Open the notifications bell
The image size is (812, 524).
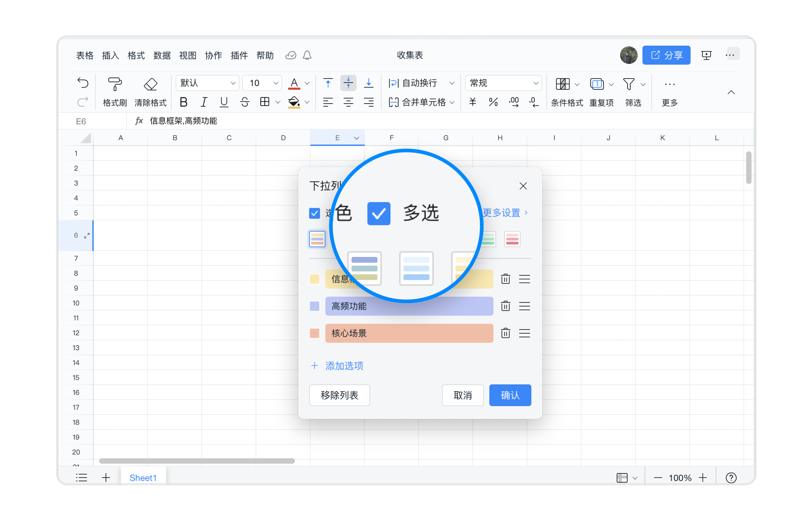307,55
